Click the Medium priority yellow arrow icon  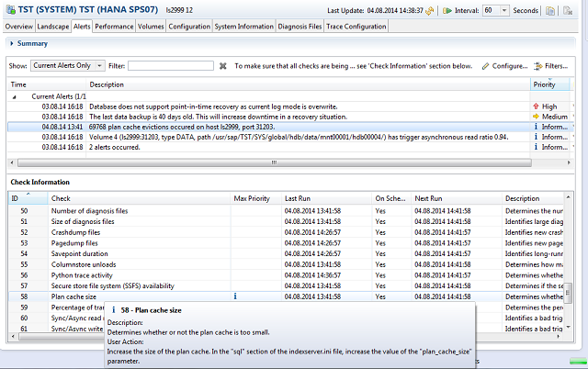point(536,117)
